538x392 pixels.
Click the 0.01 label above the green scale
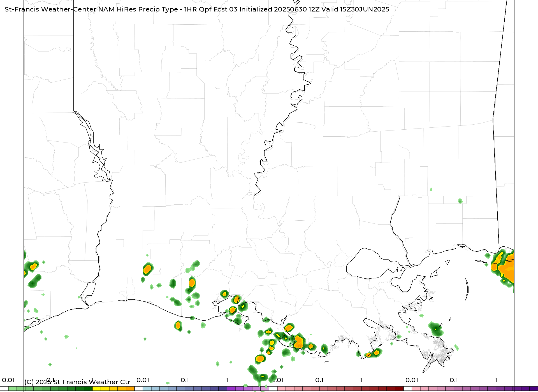point(8,380)
